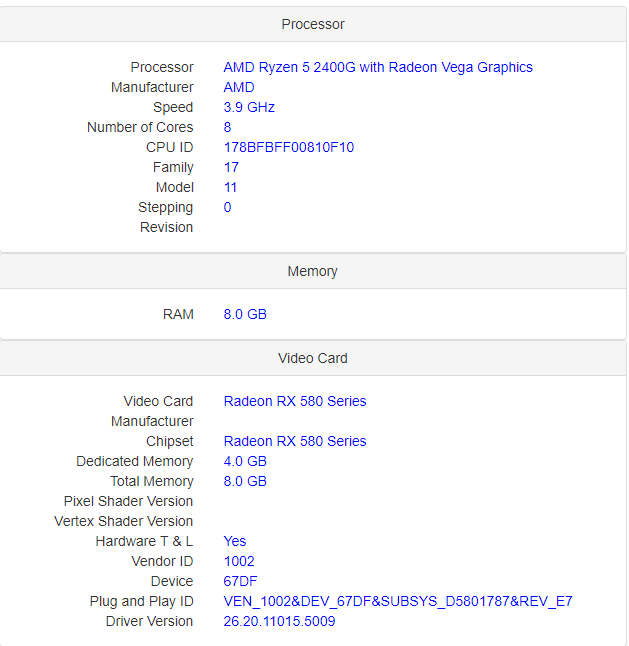
Task: Click the Processor section header
Action: [313, 24]
